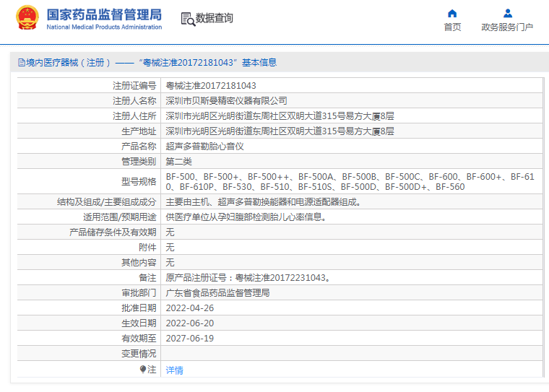Viewport: 549px width, 392px height.
Task: Click National Medical Products Administration subtitle
Action: tap(104, 27)
